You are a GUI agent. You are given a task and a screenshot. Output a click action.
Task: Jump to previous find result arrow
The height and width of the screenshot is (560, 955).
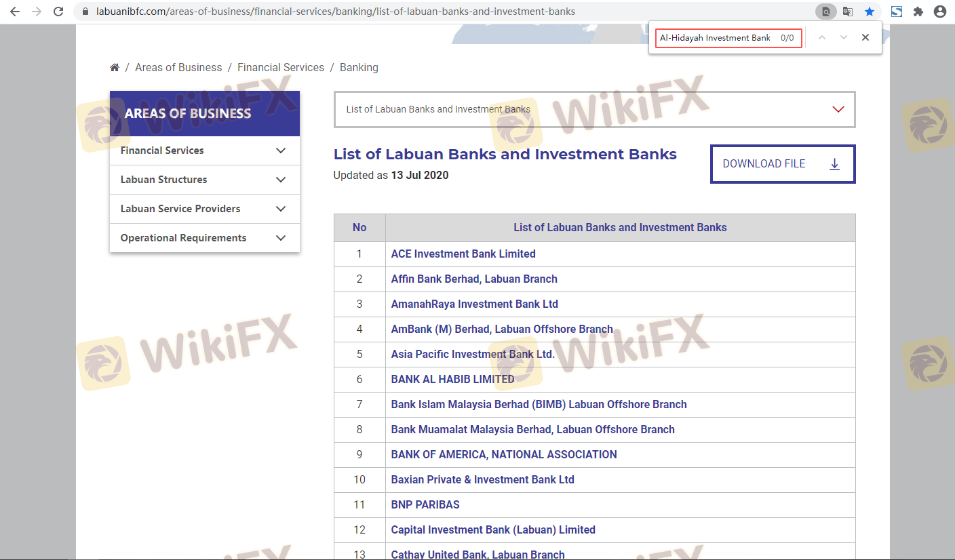tap(822, 38)
